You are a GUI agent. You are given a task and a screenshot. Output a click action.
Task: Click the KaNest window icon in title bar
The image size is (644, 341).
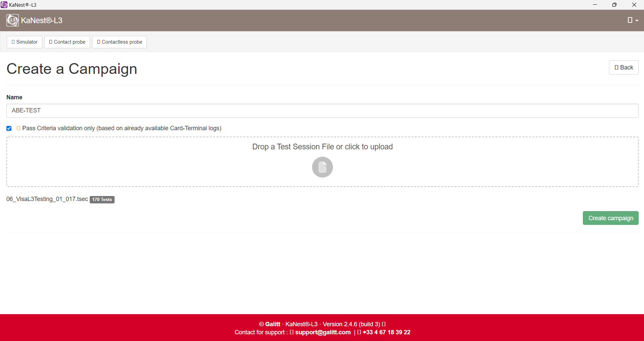pos(4,5)
